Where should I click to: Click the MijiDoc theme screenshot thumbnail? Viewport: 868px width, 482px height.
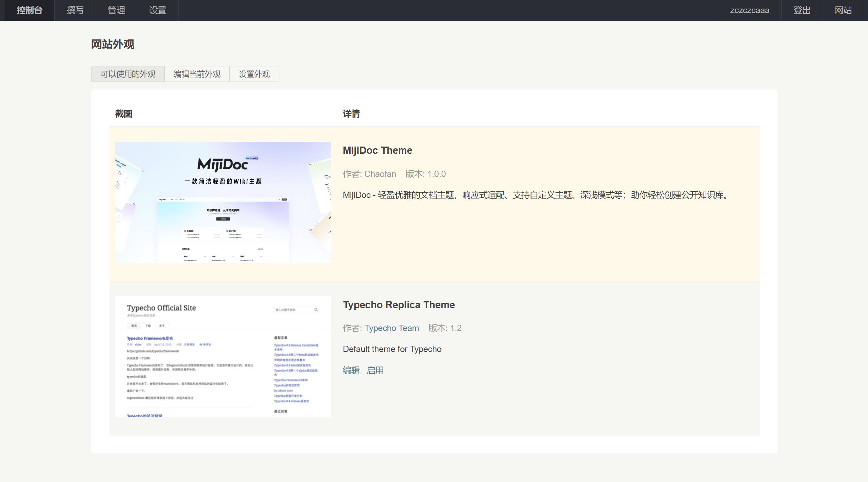coord(223,203)
